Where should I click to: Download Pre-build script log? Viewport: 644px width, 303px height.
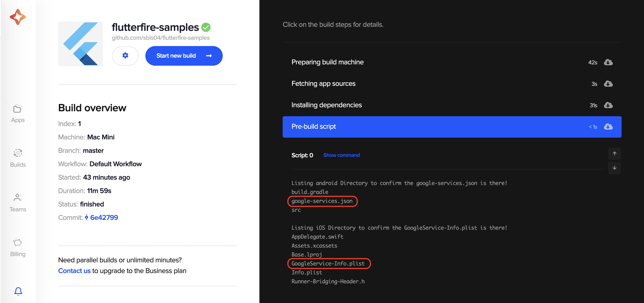coord(608,127)
